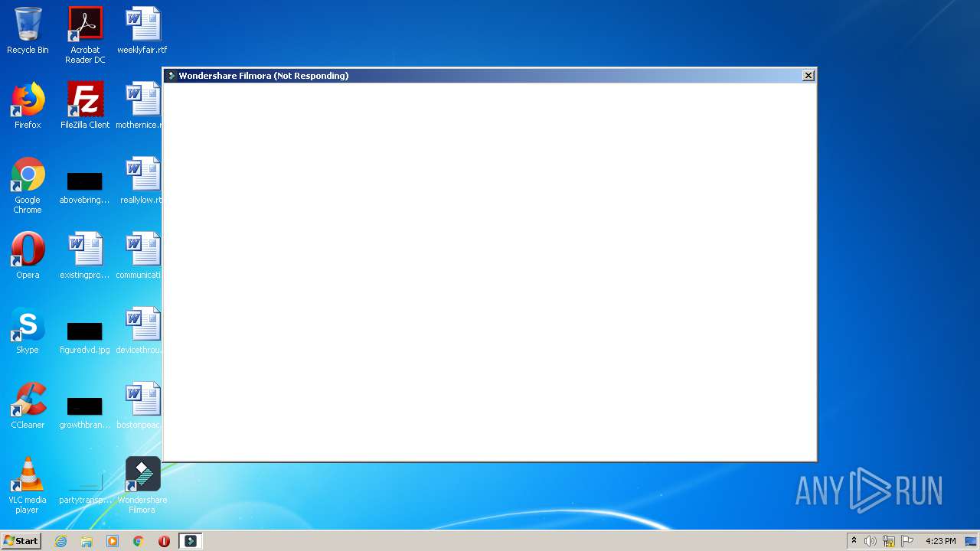Click Show Desktop button at taskbar end
The height and width of the screenshot is (551, 980).
tap(972, 541)
